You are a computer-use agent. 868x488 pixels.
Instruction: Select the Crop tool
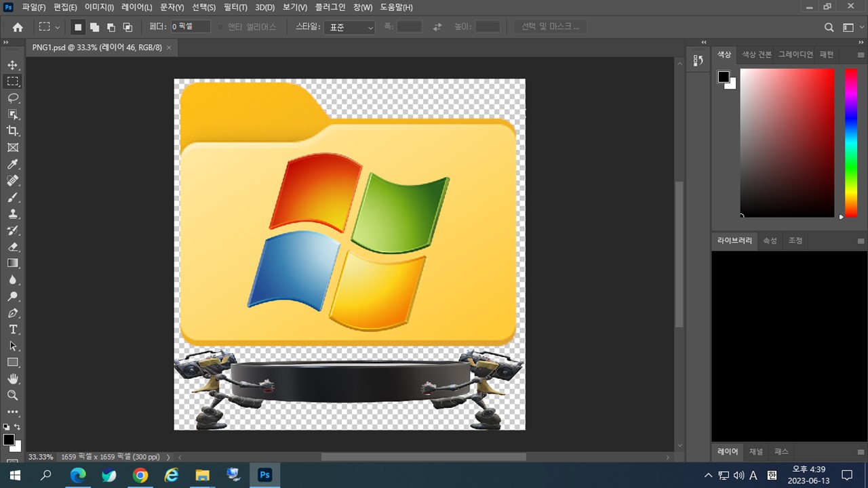click(13, 131)
